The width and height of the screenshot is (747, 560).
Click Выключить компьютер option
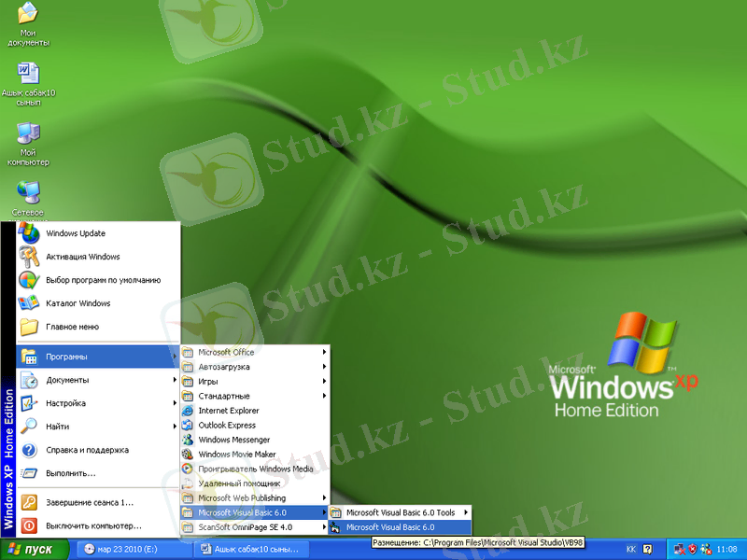tap(93, 525)
